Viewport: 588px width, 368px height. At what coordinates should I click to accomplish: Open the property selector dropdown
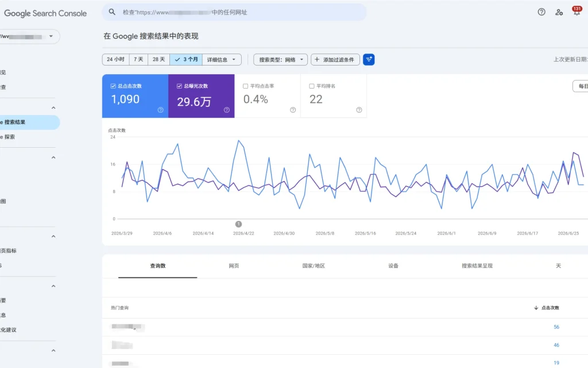point(29,36)
